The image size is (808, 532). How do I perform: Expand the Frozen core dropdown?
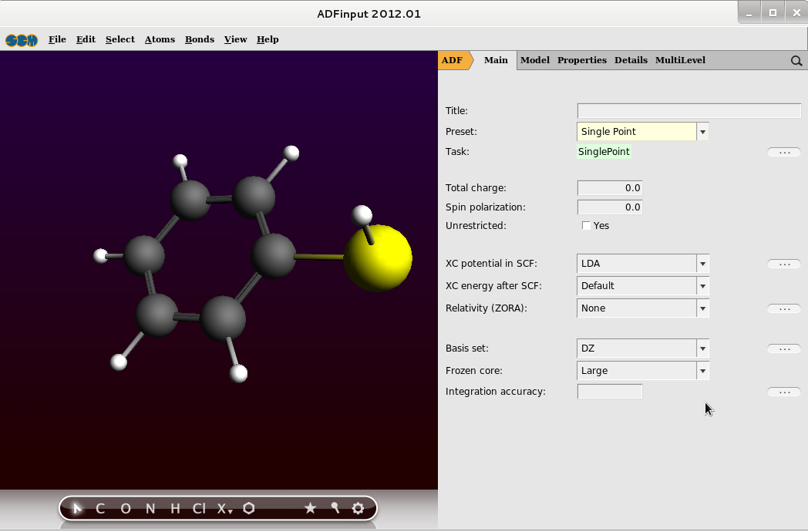point(702,371)
